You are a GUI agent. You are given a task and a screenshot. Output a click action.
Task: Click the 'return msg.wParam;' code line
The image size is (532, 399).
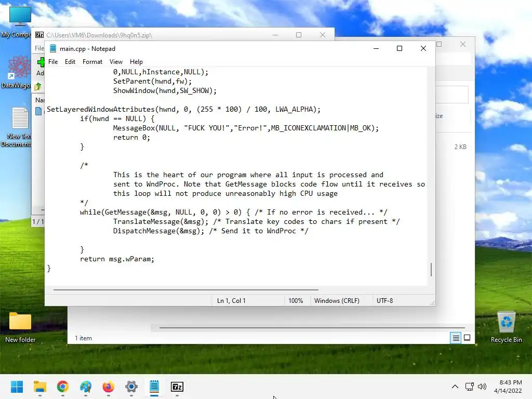(x=117, y=259)
